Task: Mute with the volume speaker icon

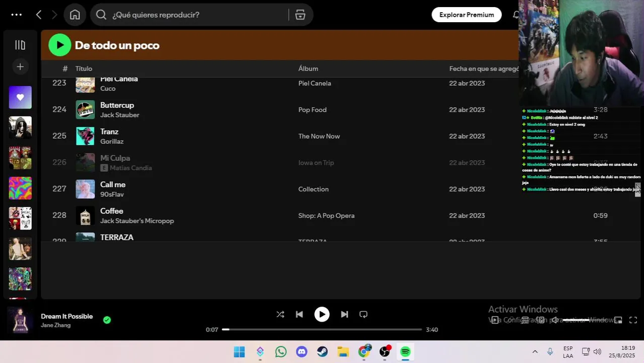Action: [554, 320]
